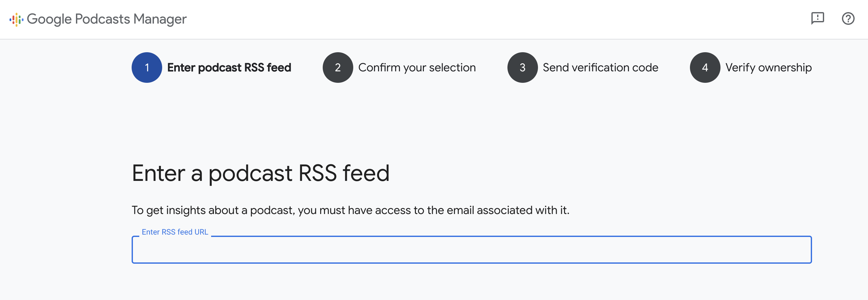Click the step 1 numbered circle
868x300 pixels.
(147, 68)
